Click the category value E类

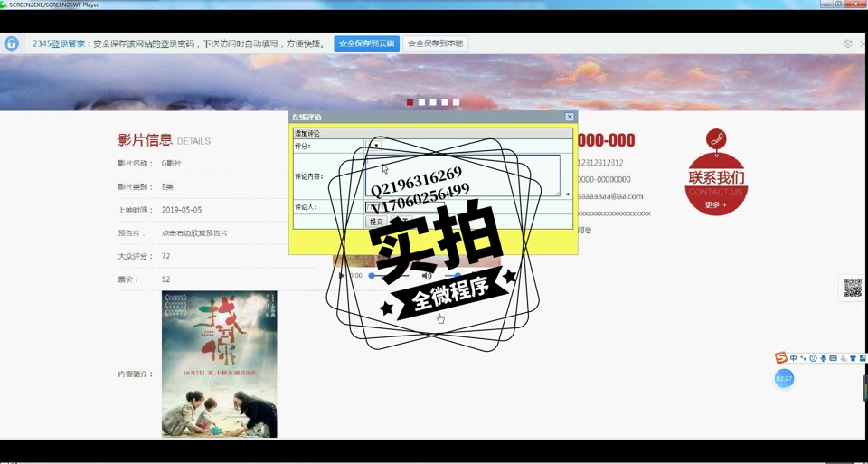[167, 186]
